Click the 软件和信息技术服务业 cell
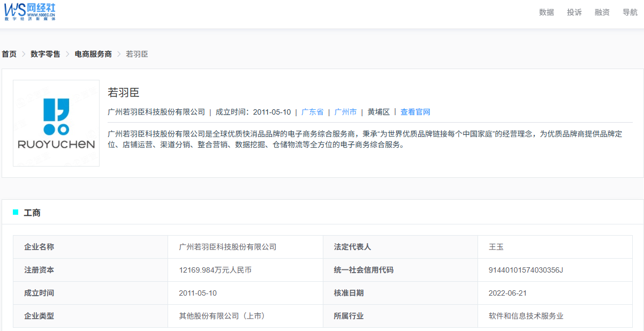Screen dimensions: 644x331 (x=555, y=316)
